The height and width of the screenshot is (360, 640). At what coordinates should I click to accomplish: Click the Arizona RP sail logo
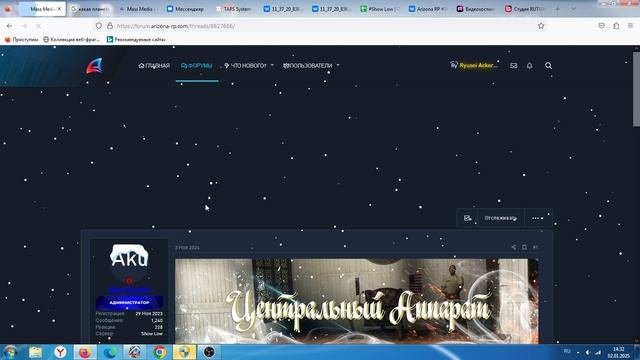point(94,66)
